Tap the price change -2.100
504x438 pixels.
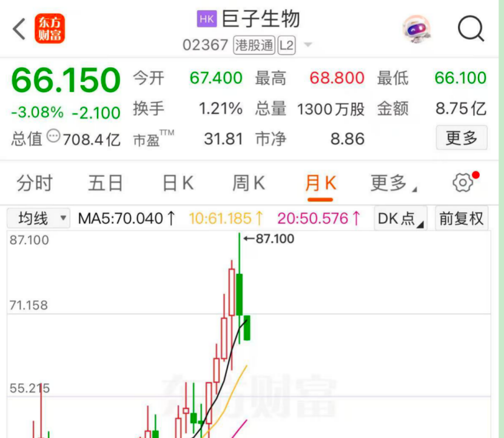tap(96, 113)
